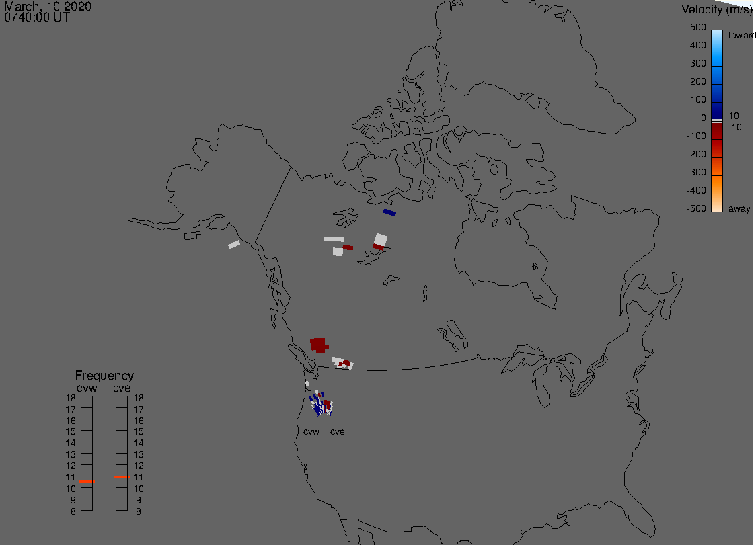Click the large dark red patch in British Columbia
The width and height of the screenshot is (756, 545).
[x=319, y=345]
